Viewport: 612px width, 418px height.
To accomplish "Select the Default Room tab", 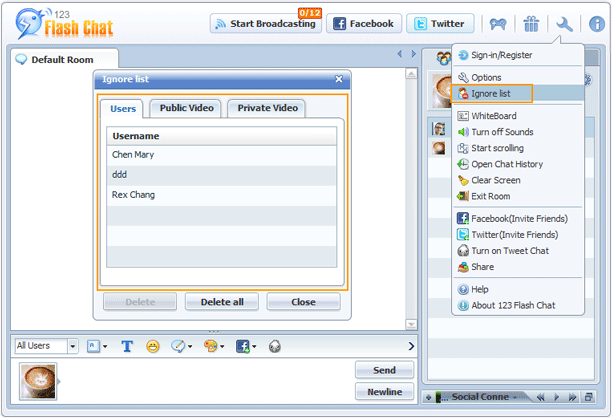I will point(62,60).
